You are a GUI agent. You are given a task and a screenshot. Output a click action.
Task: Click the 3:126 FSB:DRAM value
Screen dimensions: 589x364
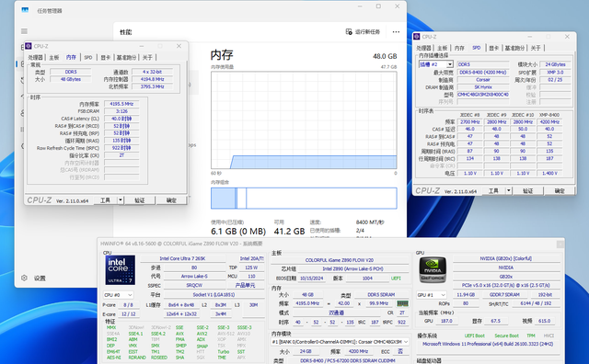point(121,111)
